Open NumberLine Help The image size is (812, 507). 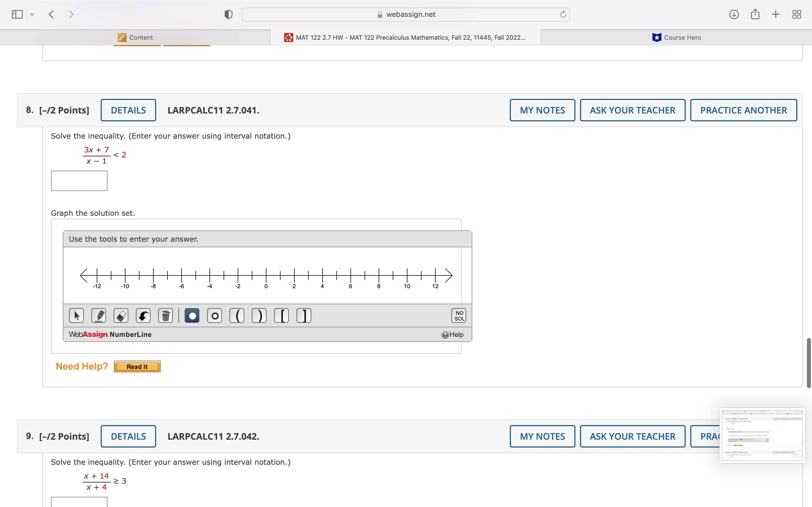[453, 334]
